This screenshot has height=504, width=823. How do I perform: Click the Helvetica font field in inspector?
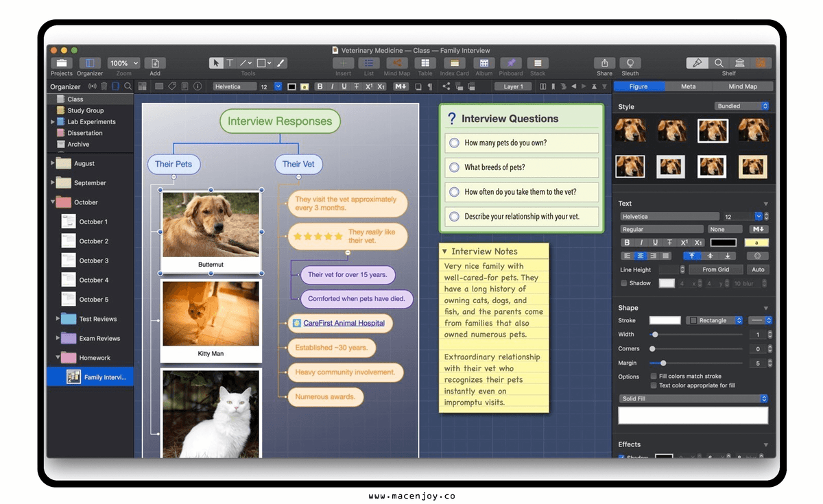tap(670, 217)
